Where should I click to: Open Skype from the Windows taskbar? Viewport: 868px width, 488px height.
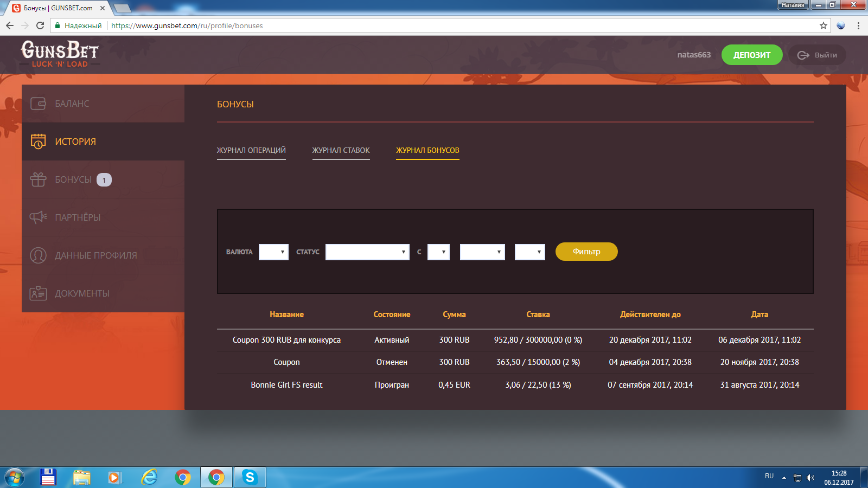[250, 477]
